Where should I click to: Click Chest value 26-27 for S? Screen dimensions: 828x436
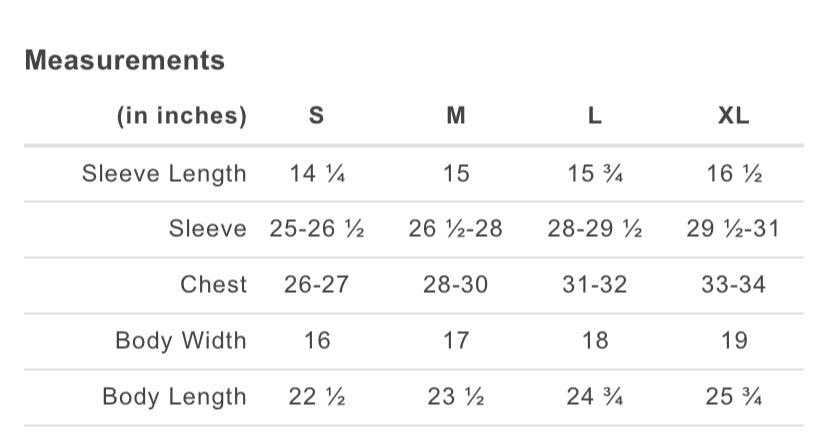(x=316, y=284)
